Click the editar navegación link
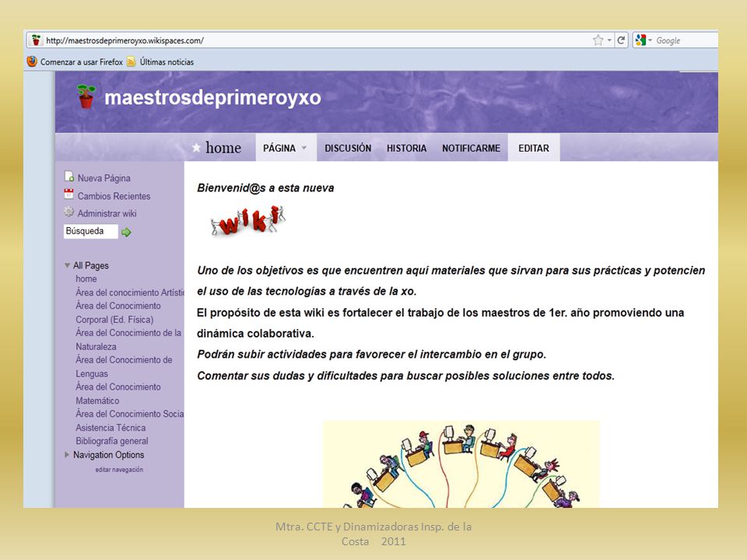747x560 pixels. [x=119, y=470]
